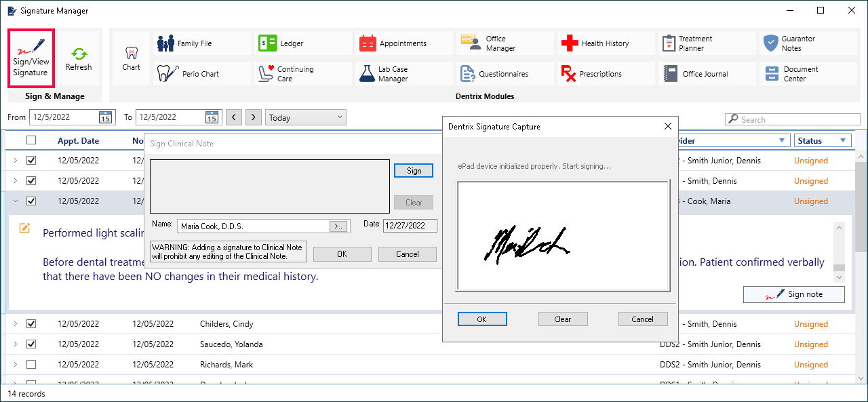Screen dimensions: 868x402
Task: Expand the Richards, Mark row
Action: pos(15,365)
